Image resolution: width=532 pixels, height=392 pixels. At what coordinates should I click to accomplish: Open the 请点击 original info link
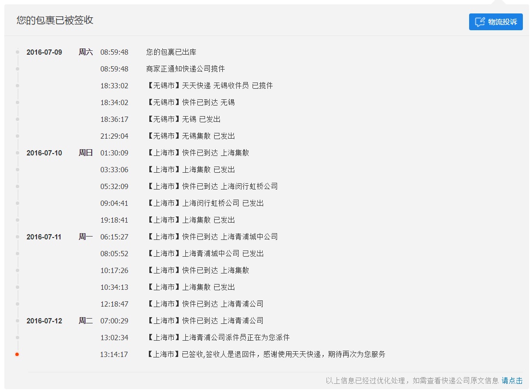[512, 380]
